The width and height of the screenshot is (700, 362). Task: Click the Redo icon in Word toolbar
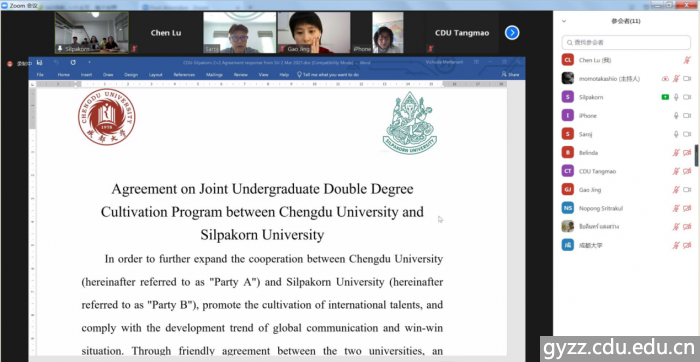73,62
